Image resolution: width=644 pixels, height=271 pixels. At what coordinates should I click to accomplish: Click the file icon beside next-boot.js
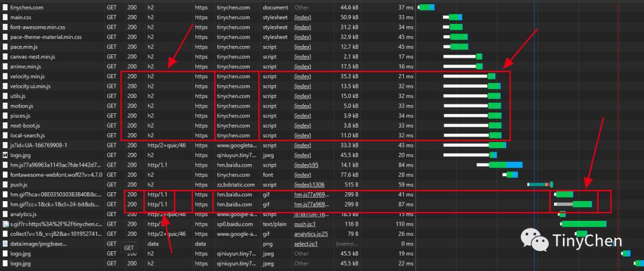click(5, 125)
